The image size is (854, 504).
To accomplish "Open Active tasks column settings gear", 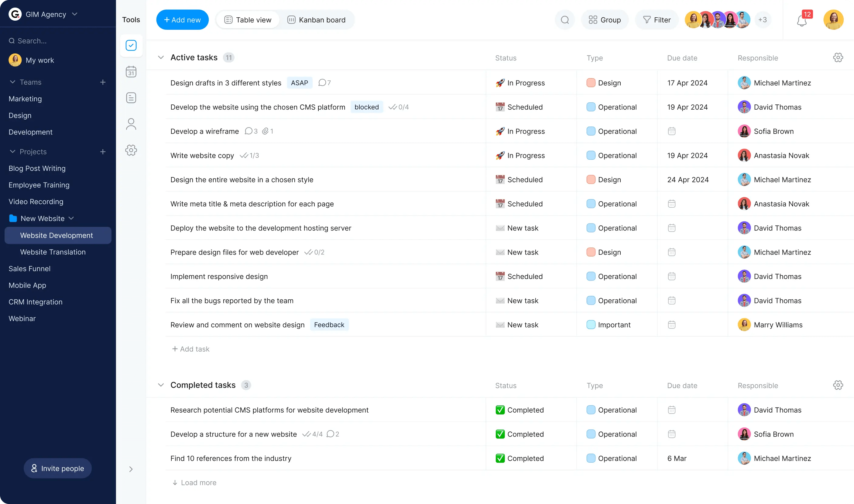I will click(838, 57).
